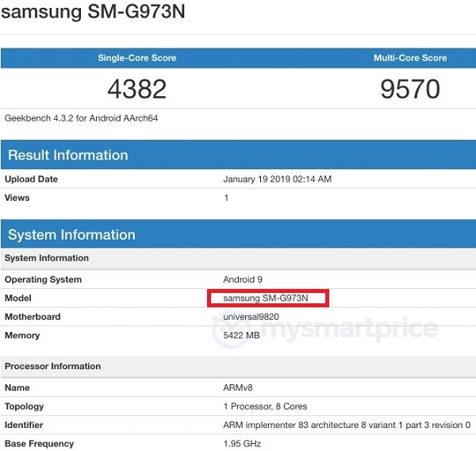Image resolution: width=476 pixels, height=451 pixels.
Task: Select the 'January 19 2019 02:14 AM' value
Action: click(277, 179)
